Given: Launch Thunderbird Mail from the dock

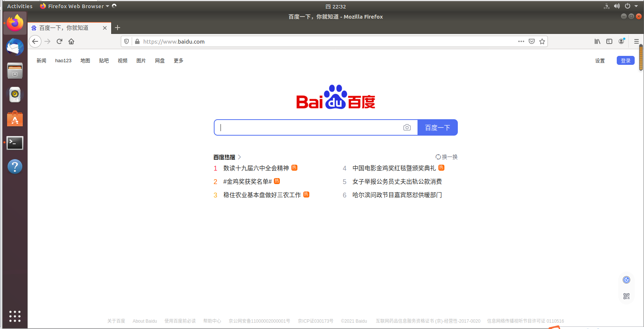Looking at the screenshot, I should pyautogui.click(x=15, y=47).
